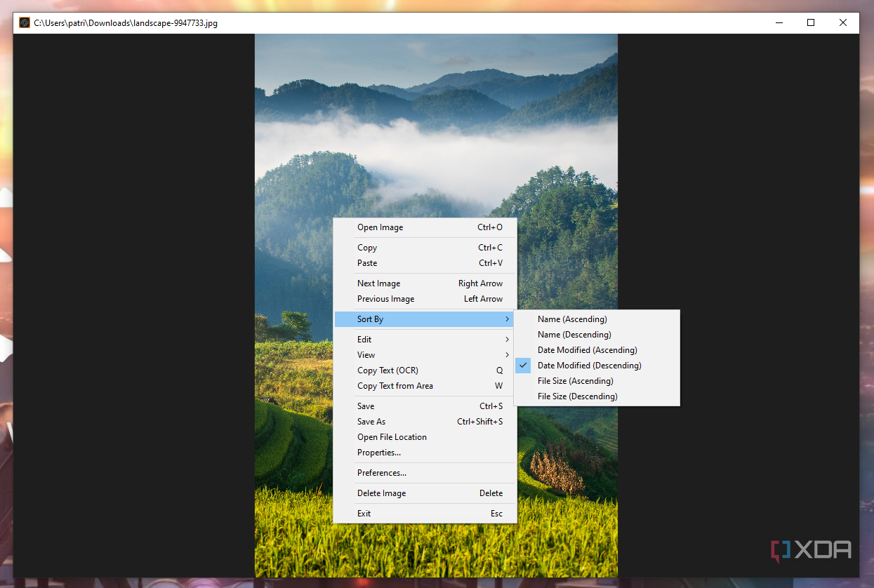Sort by File Size (Descending)
The width and height of the screenshot is (874, 588).
(x=597, y=396)
